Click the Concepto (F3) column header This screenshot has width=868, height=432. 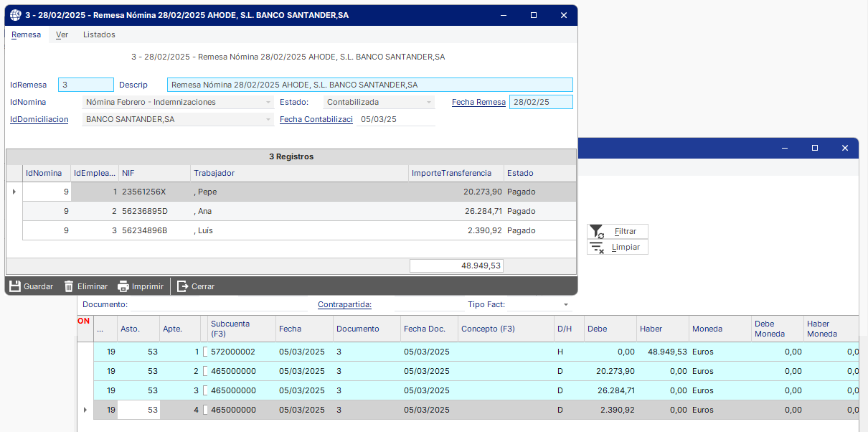506,329
